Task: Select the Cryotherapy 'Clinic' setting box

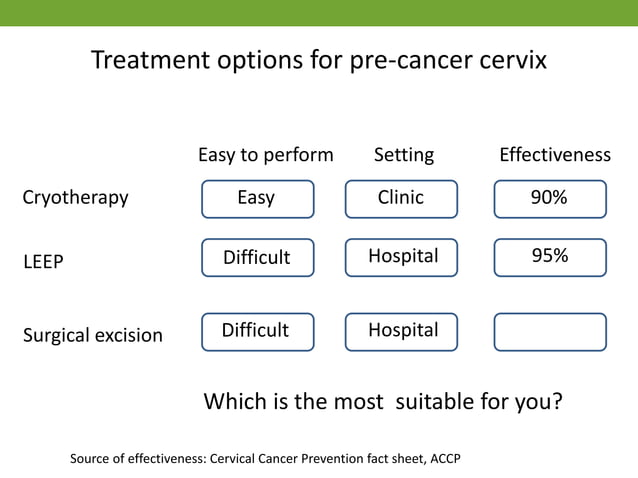Action: coord(401,199)
